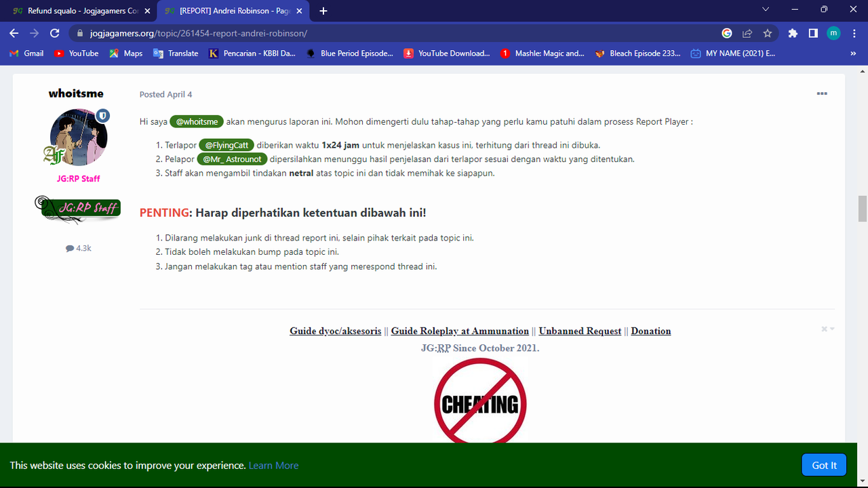This screenshot has height=488, width=868.
Task: Open the Pencarian KBBI bookmark
Action: point(252,53)
